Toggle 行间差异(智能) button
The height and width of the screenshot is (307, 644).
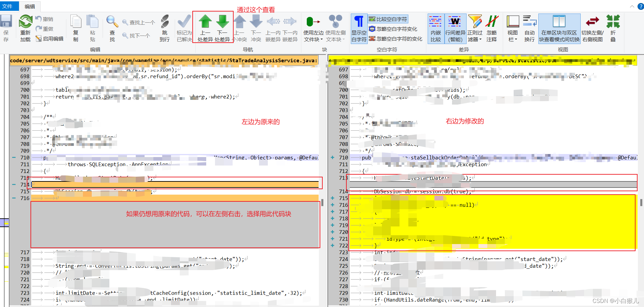coord(455,28)
